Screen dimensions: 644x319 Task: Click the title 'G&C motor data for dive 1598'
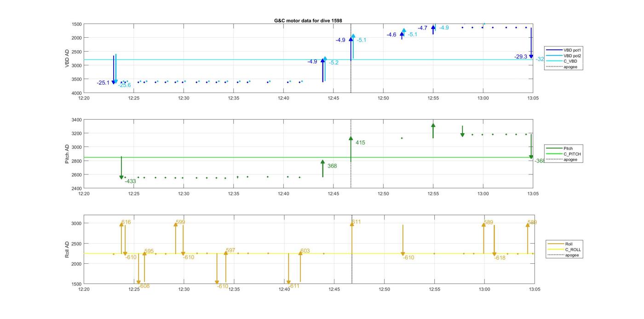[308, 21]
